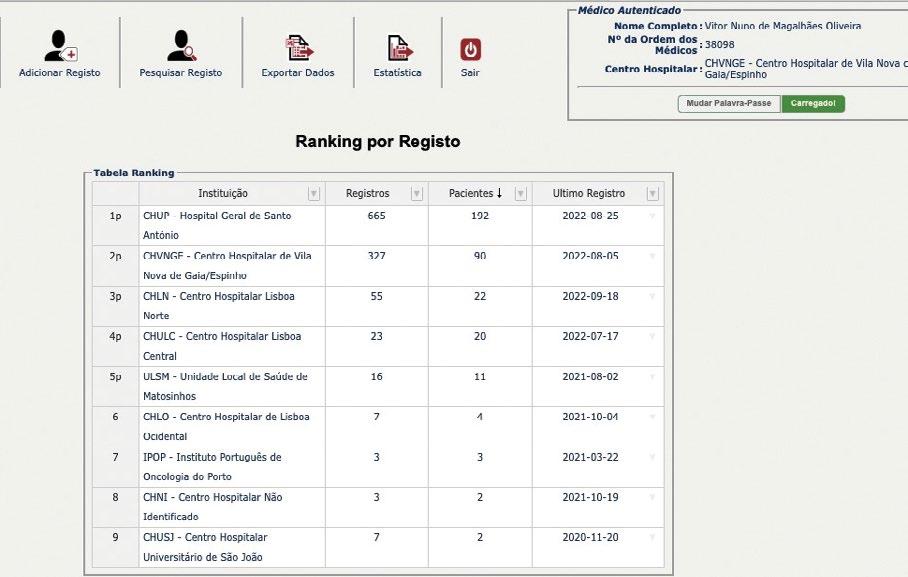The image size is (908, 577).
Task: Select the ULSM - Unidade Local de Saúde cell
Action: [x=232, y=386]
